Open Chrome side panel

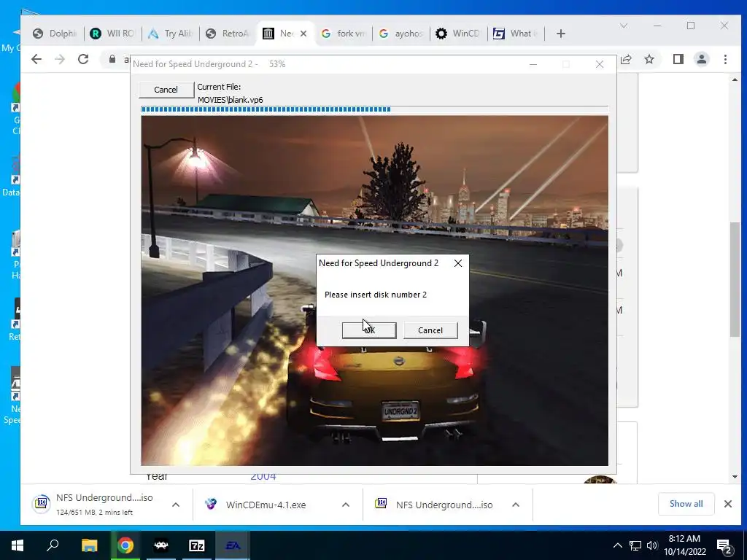(x=678, y=59)
